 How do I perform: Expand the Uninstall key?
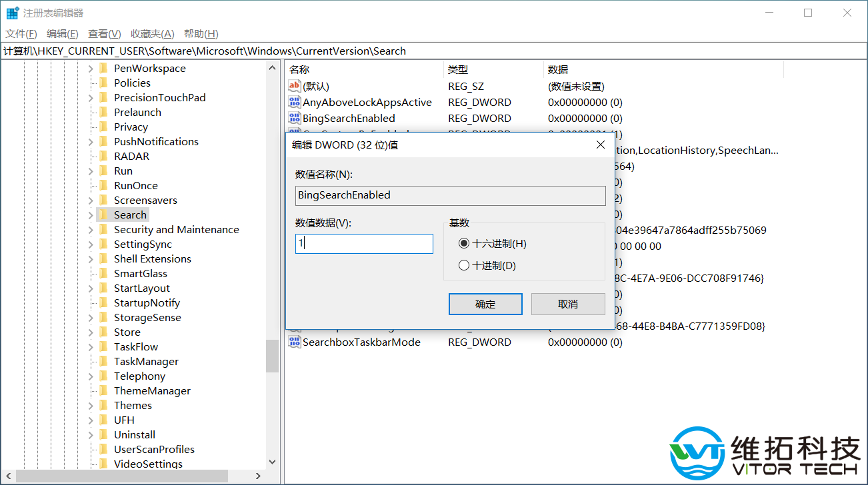pyautogui.click(x=91, y=434)
